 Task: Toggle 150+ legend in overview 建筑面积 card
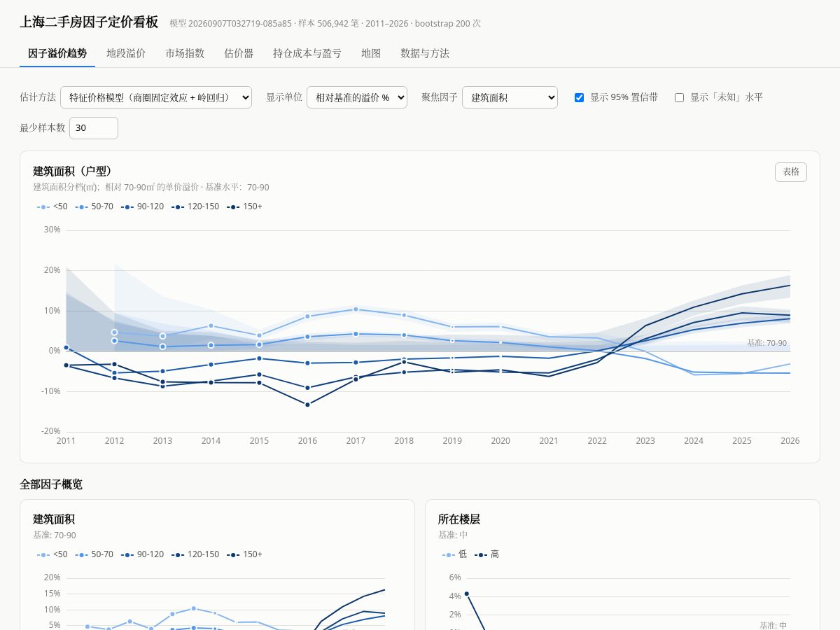coord(244,554)
